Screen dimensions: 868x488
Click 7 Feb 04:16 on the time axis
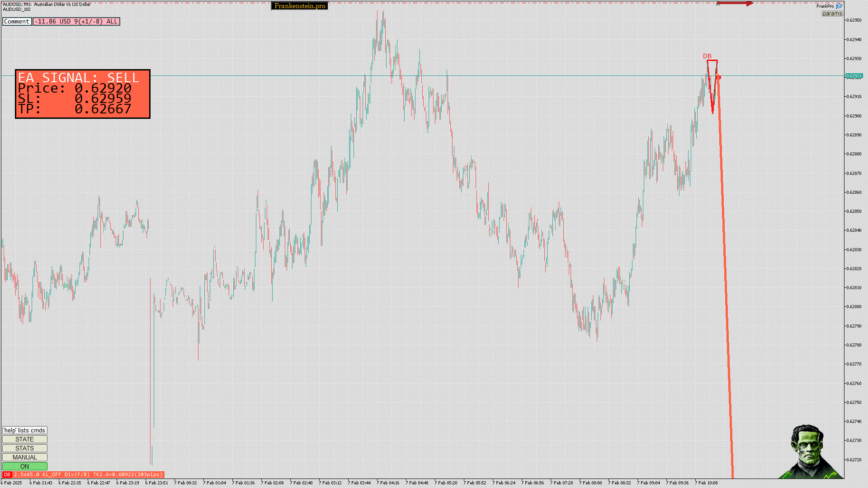[388, 483]
